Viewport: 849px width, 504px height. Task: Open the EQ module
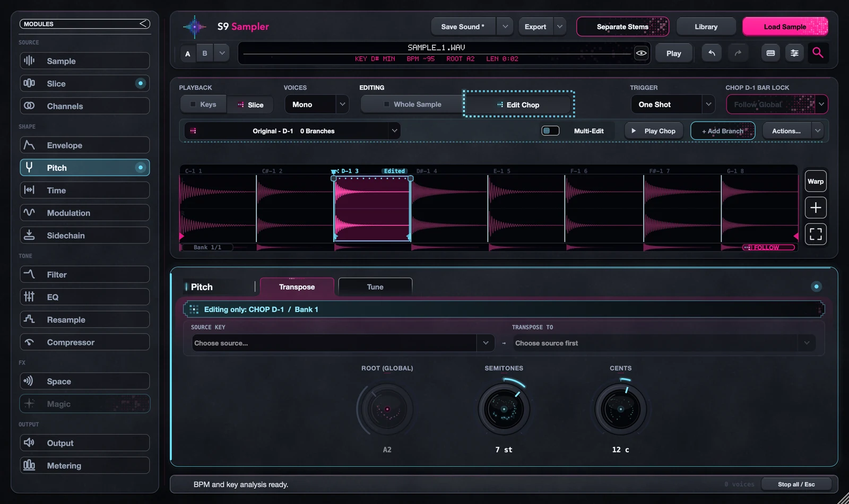point(85,297)
